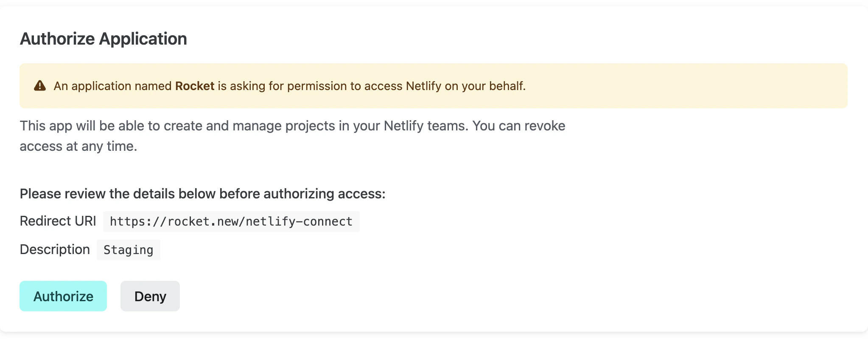Click inside the warning message text
868x339 pixels.
[x=289, y=86]
